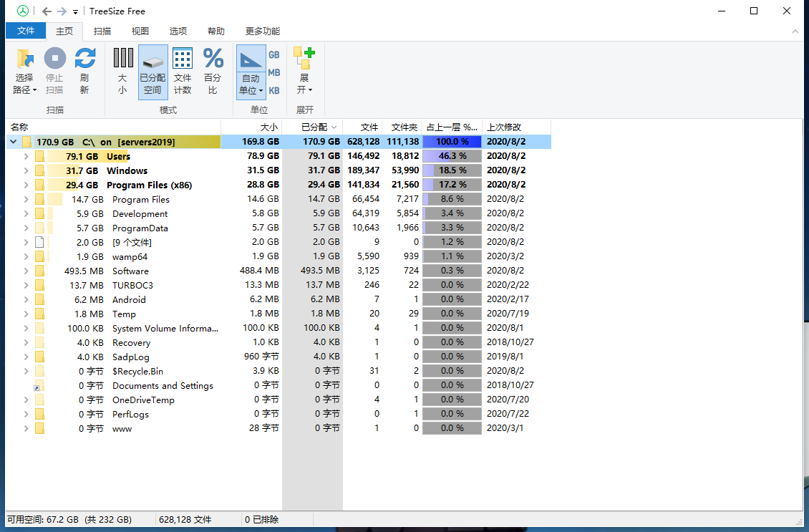Click the C:\ drive folder icon
Screen dimensions: 809x532
[27, 141]
